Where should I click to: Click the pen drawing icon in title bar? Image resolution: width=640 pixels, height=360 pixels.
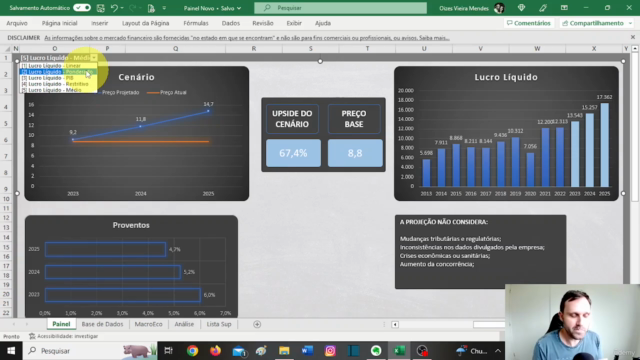click(543, 8)
